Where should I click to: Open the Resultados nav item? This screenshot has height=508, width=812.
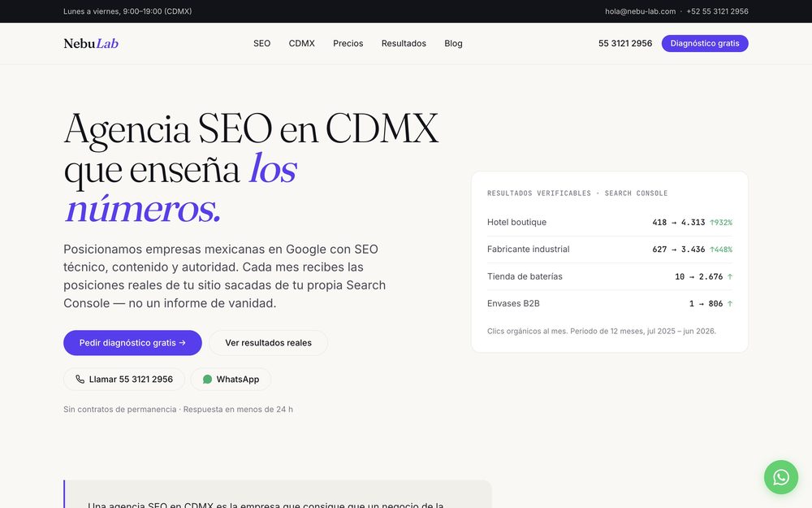404,44
